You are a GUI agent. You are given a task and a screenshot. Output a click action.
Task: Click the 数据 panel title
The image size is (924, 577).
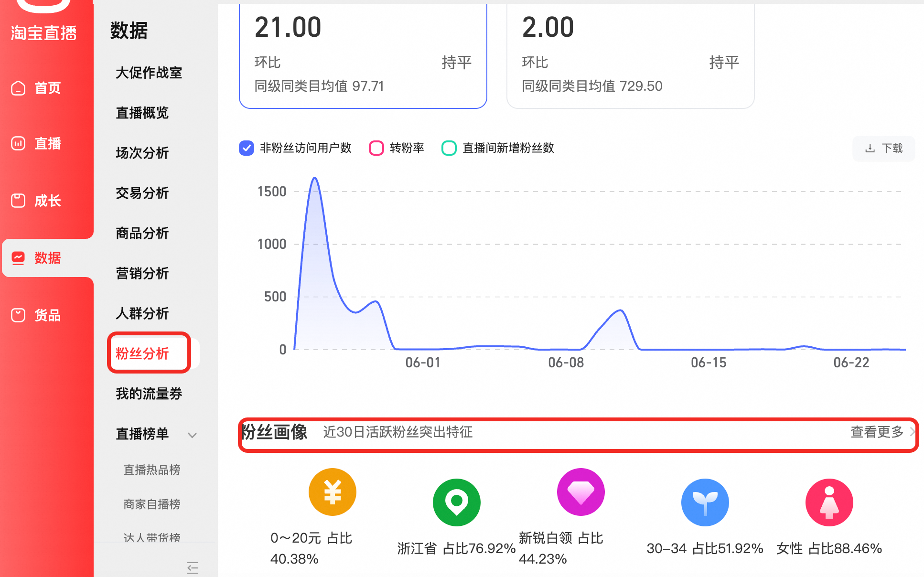[x=129, y=31]
